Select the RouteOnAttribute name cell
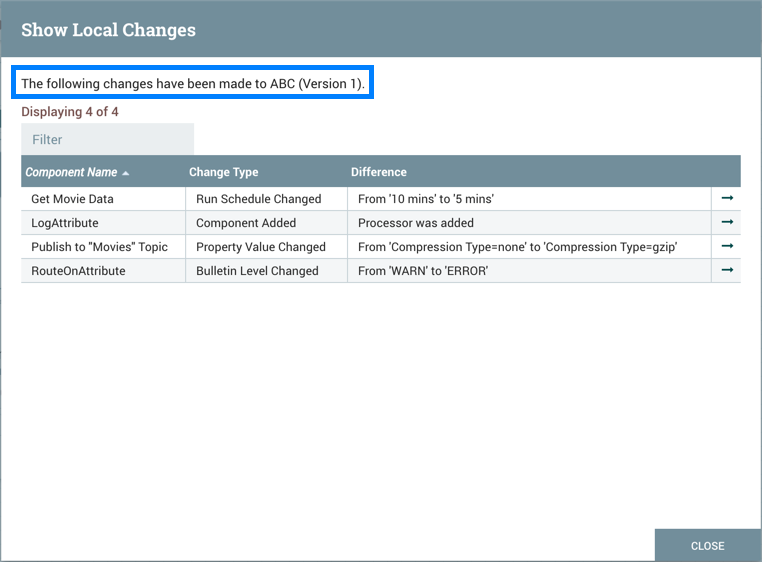The height and width of the screenshot is (562, 762). coord(78,271)
